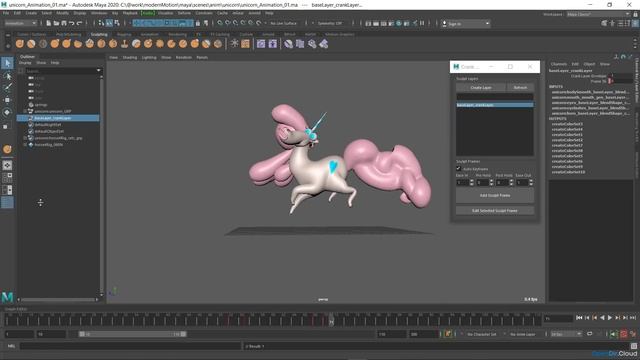This screenshot has height=360, width=640.
Task: Switch to the Poly Modeling shelf tab
Action: click(x=69, y=34)
